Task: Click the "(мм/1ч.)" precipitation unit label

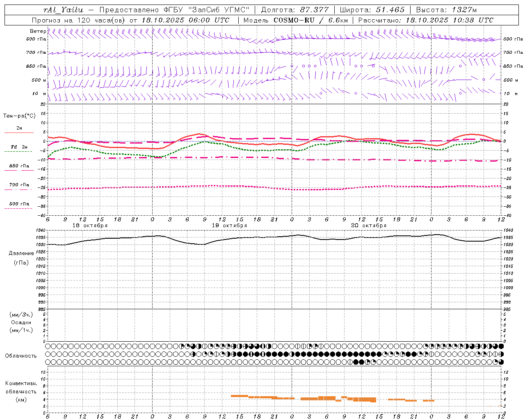Action: click(x=21, y=330)
